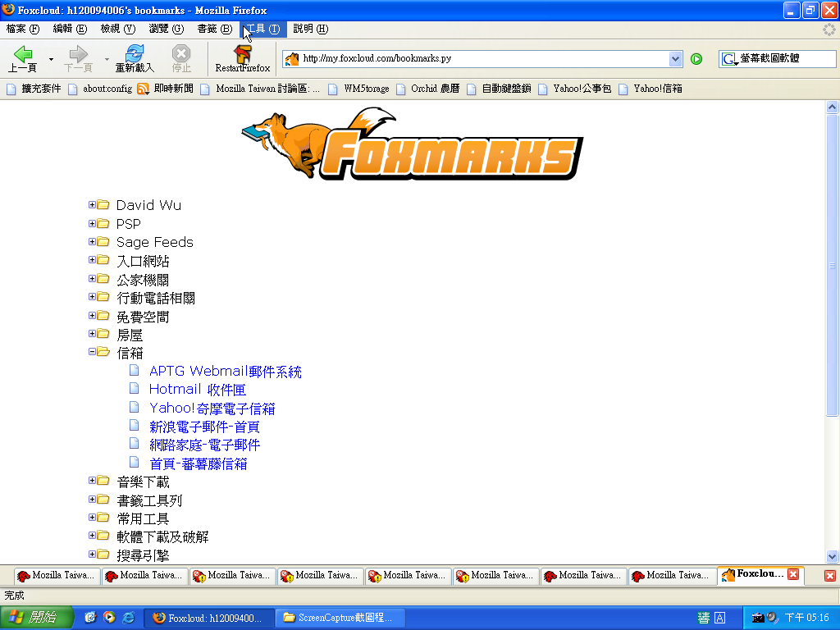Open the 檢視 (V) menu
Screen dimensions: 840x630
pyautogui.click(x=118, y=29)
